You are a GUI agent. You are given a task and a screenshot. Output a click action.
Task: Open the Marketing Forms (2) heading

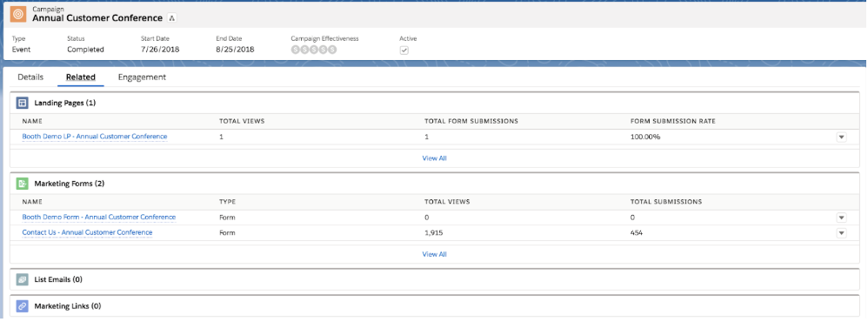coord(70,184)
